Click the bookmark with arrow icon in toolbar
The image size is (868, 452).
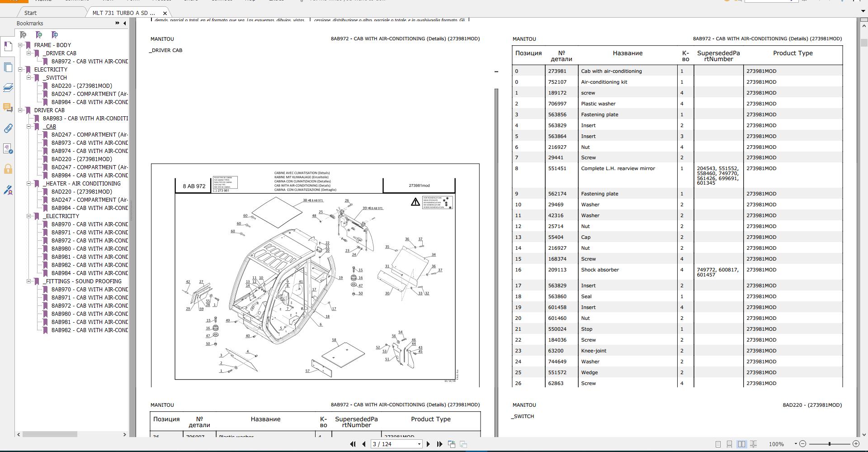coord(55,35)
